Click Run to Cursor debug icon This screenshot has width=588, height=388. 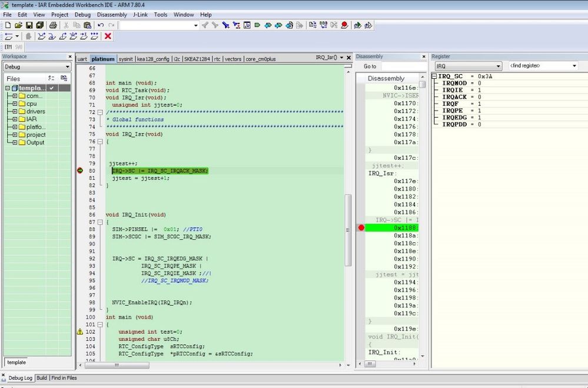click(84, 36)
